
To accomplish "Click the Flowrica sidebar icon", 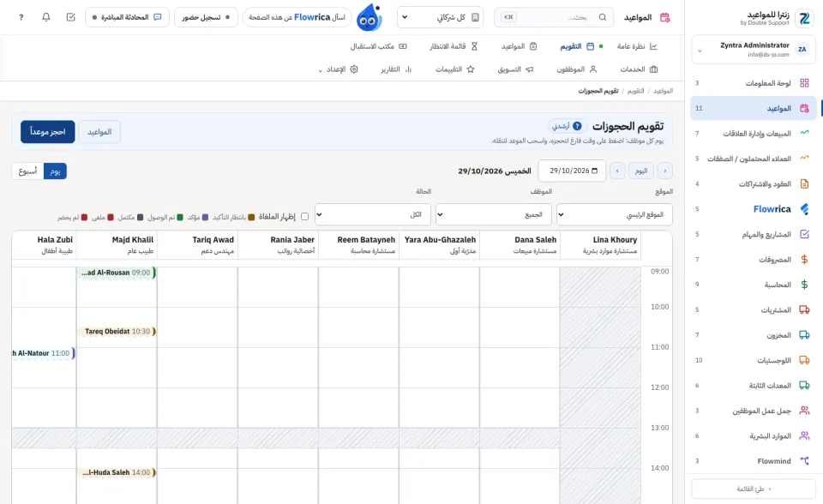I will coord(804,209).
